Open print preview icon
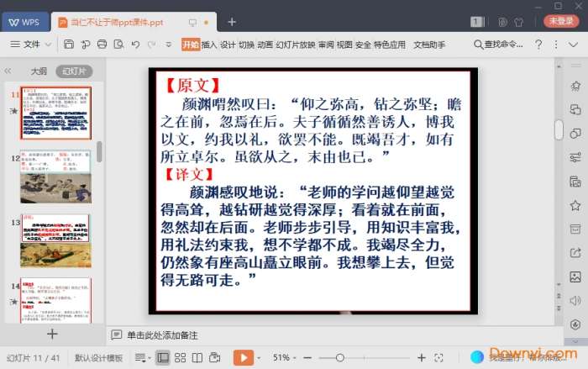The image size is (588, 369). click(x=119, y=45)
